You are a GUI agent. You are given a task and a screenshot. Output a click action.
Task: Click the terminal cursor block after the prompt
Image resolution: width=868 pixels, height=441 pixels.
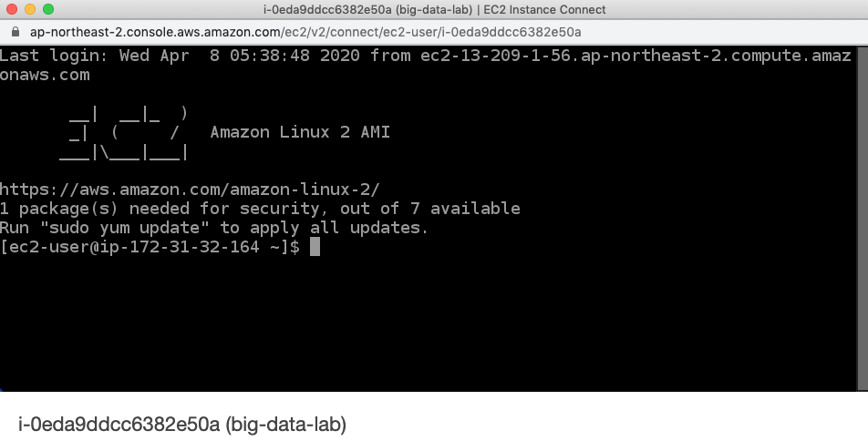[x=315, y=247]
